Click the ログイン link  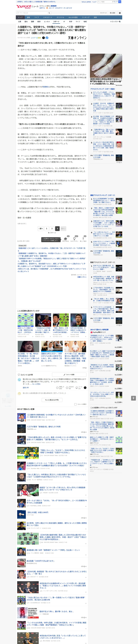click(x=42, y=8)
